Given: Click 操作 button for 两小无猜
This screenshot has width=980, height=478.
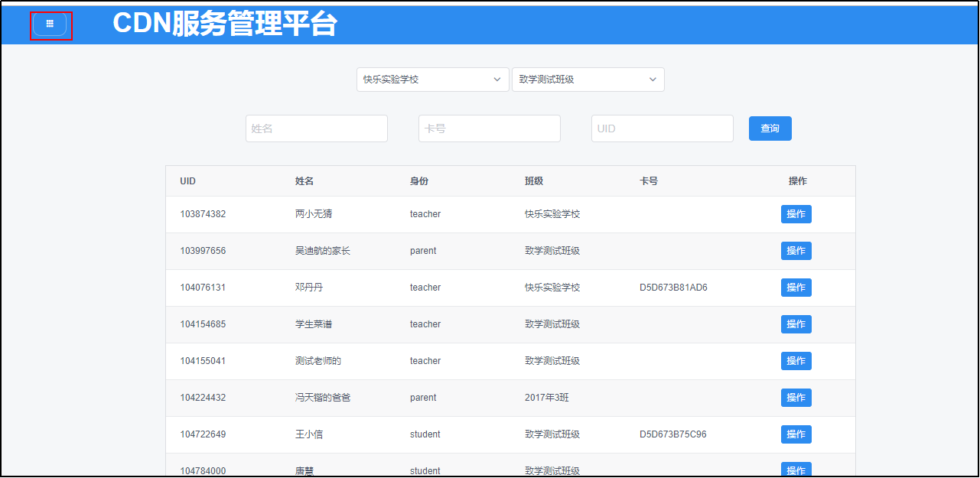Looking at the screenshot, I should (x=796, y=214).
